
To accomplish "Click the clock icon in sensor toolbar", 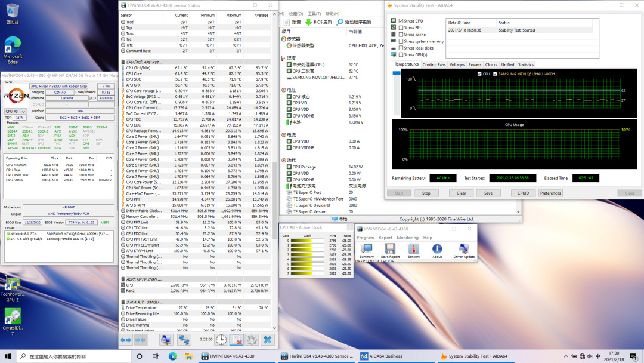I will pyautogui.click(x=221, y=339).
